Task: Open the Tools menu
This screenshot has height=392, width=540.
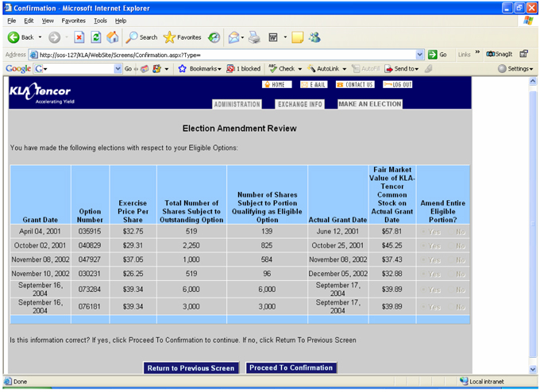Action: click(100, 21)
